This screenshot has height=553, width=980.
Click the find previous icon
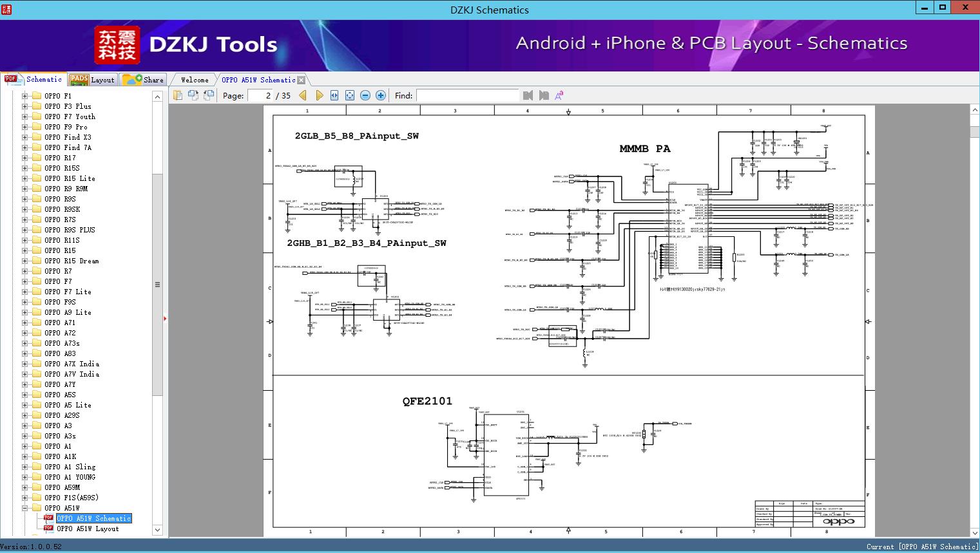pyautogui.click(x=528, y=95)
